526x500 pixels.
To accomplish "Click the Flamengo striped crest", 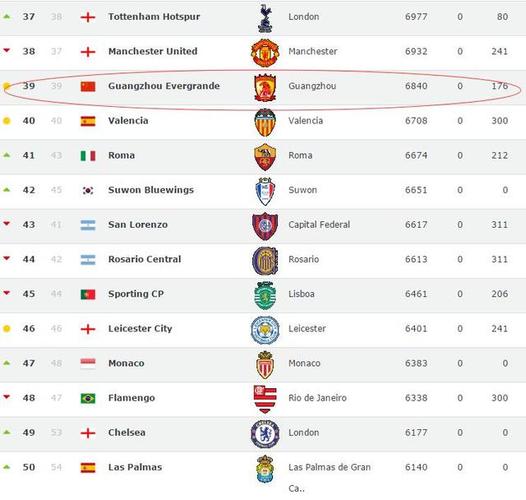I will tap(265, 399).
